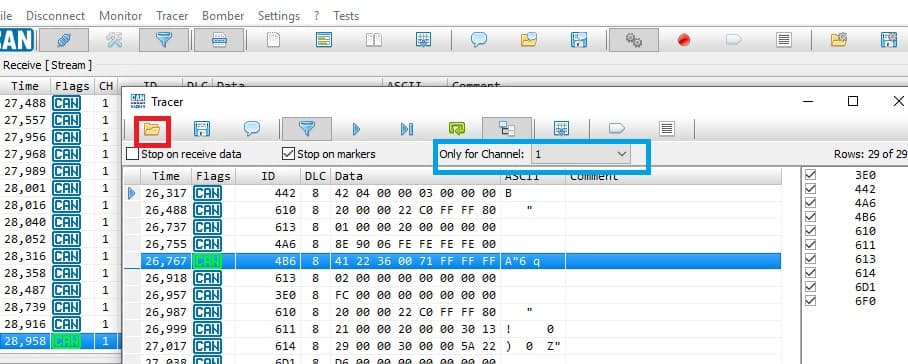Viewport: 908px width, 364px height.
Task: Open the question mark help menu
Action: click(x=317, y=16)
